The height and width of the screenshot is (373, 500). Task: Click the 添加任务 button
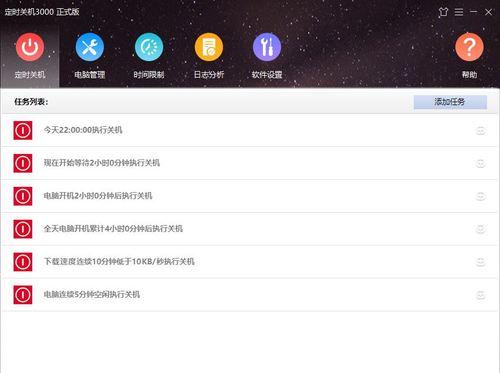[450, 102]
